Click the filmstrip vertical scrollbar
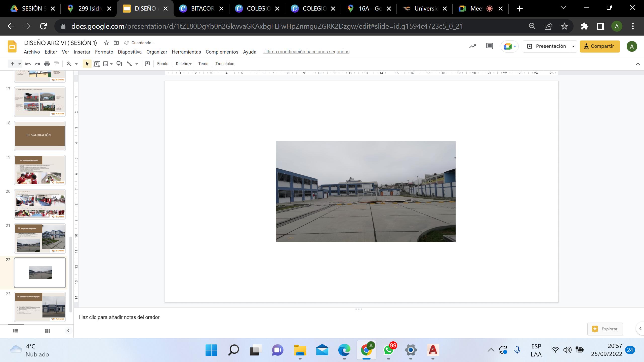The height and width of the screenshot is (362, 644). tap(71, 274)
